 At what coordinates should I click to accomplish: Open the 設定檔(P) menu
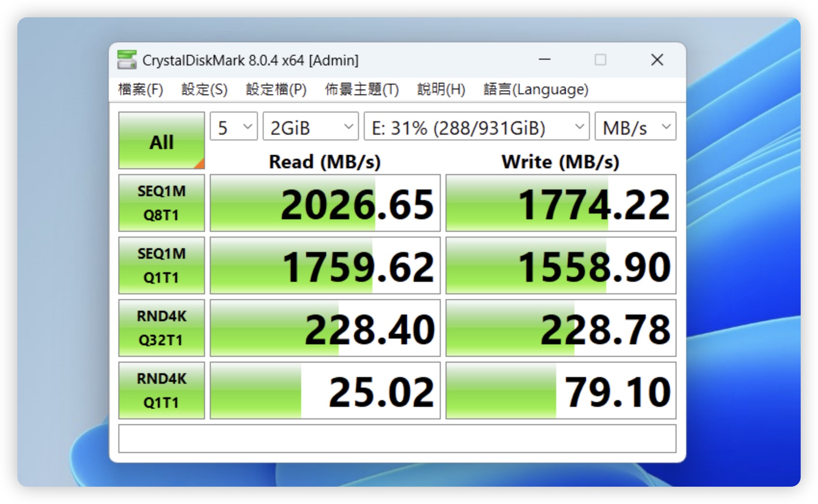click(x=276, y=89)
